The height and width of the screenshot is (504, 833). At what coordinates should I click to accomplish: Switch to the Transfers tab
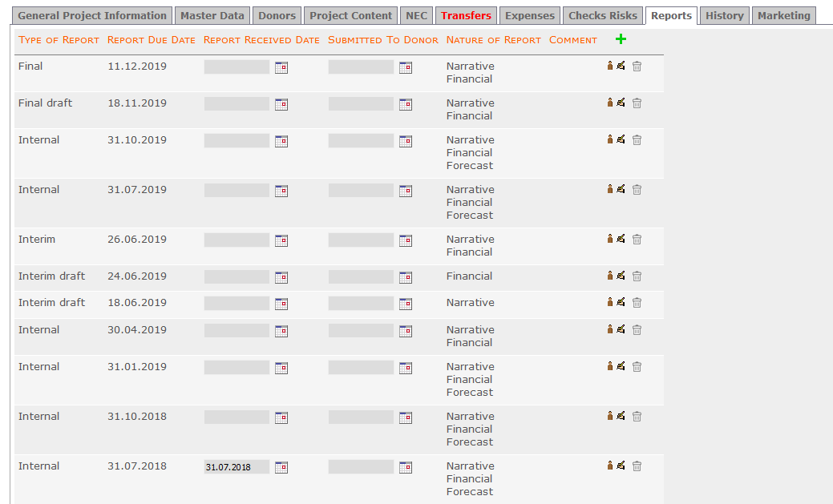pyautogui.click(x=466, y=15)
